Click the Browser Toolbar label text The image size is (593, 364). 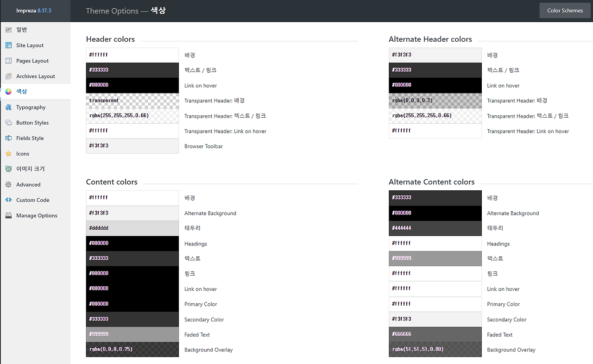pos(203,146)
